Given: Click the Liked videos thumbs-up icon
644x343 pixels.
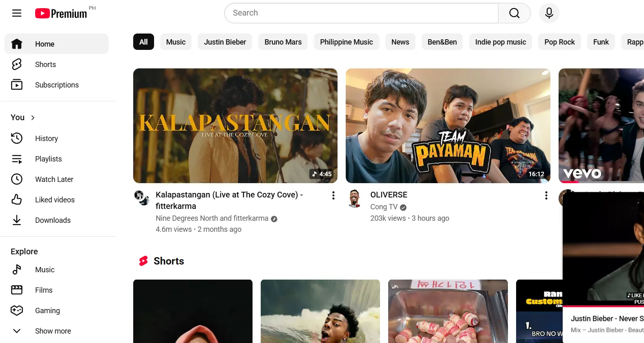Looking at the screenshot, I should (17, 200).
